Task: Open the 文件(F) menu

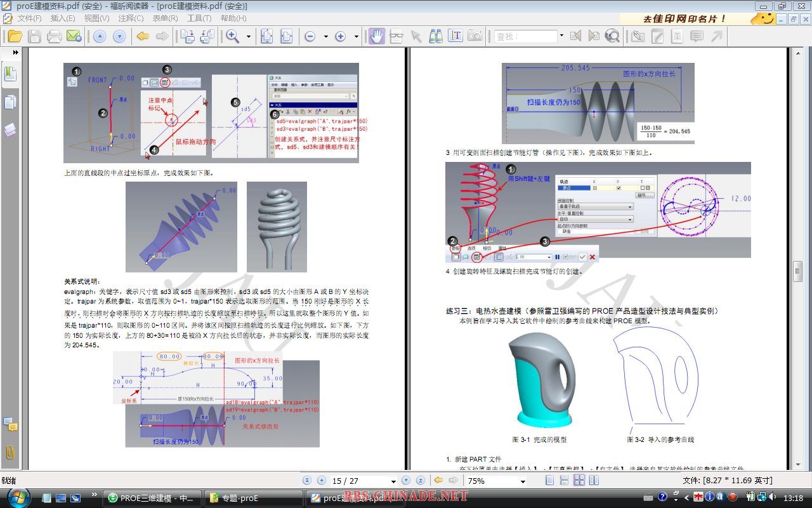Action: pyautogui.click(x=29, y=18)
